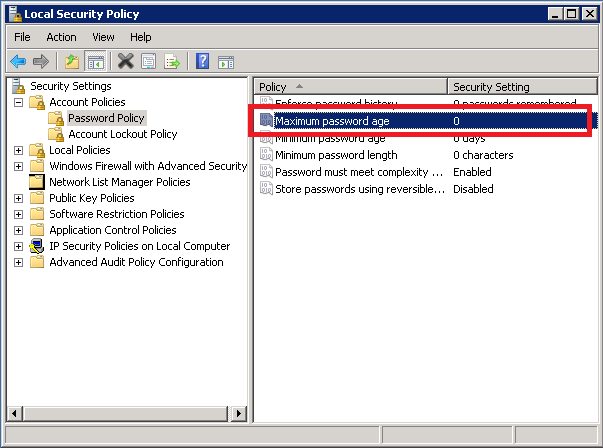Open the Help menu
The width and height of the screenshot is (603, 448).
[140, 37]
